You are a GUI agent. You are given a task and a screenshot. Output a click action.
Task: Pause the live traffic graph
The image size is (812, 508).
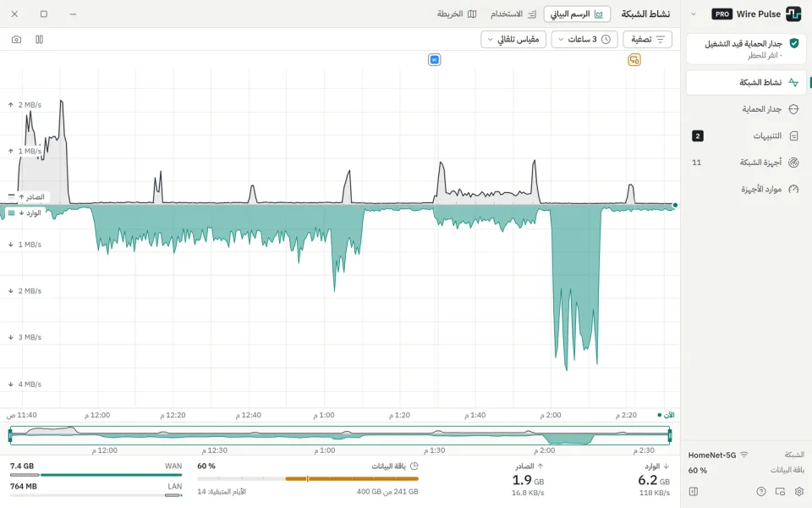point(40,40)
